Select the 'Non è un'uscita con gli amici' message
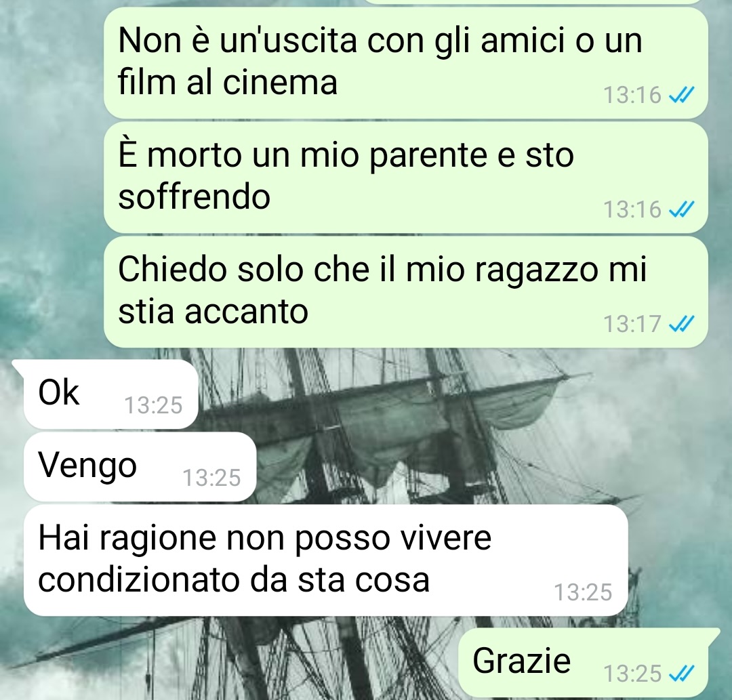The width and height of the screenshot is (732, 700). 406,62
